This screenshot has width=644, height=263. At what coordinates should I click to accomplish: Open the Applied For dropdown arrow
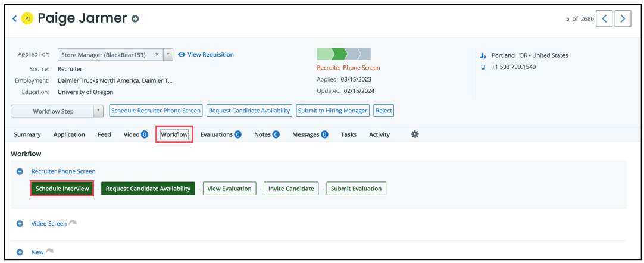coord(168,54)
